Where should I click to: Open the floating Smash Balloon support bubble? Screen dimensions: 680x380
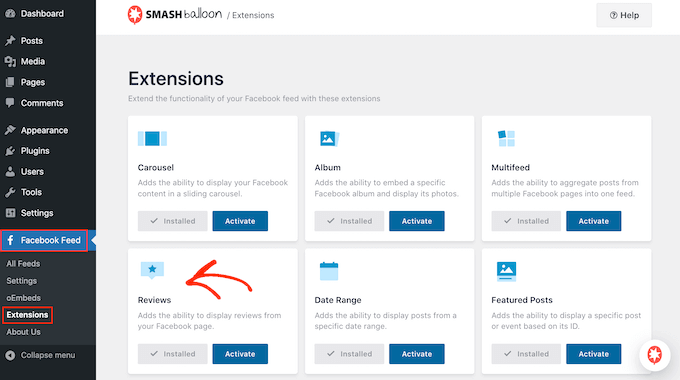coord(654,355)
